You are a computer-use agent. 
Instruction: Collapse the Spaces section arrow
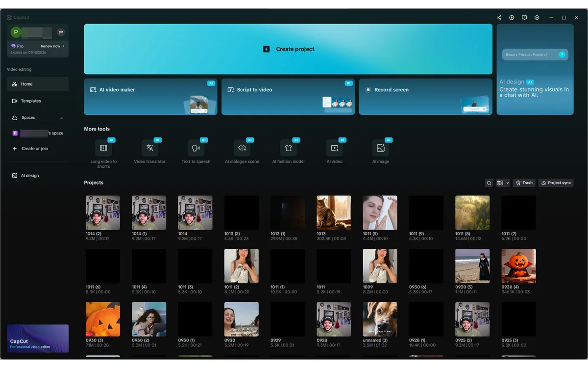point(61,118)
